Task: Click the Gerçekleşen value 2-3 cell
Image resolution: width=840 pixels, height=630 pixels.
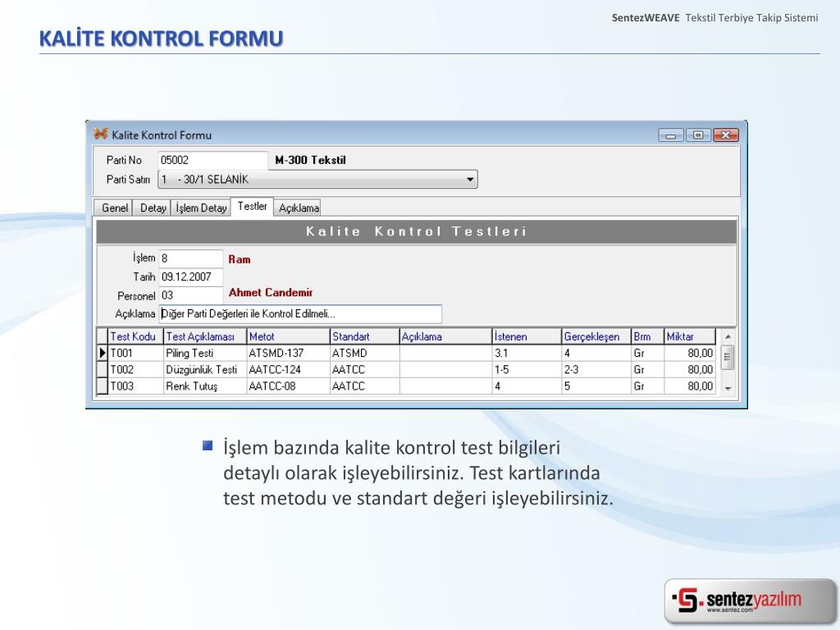Action: pyautogui.click(x=596, y=370)
